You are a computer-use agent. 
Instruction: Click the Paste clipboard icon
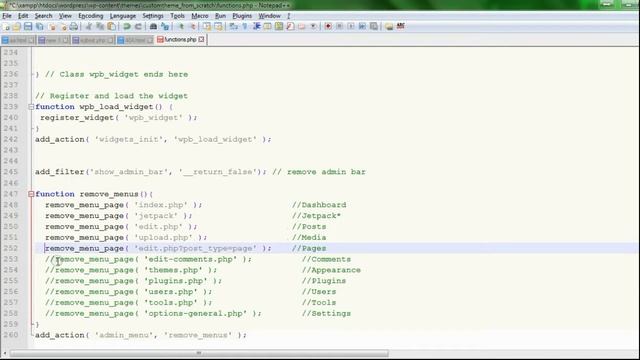tap(111, 27)
